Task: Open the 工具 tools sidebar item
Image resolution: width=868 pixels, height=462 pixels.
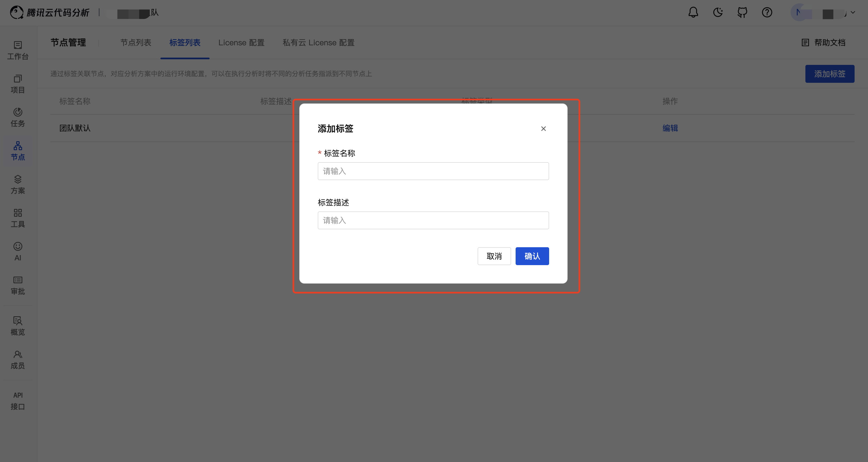Action: tap(18, 218)
